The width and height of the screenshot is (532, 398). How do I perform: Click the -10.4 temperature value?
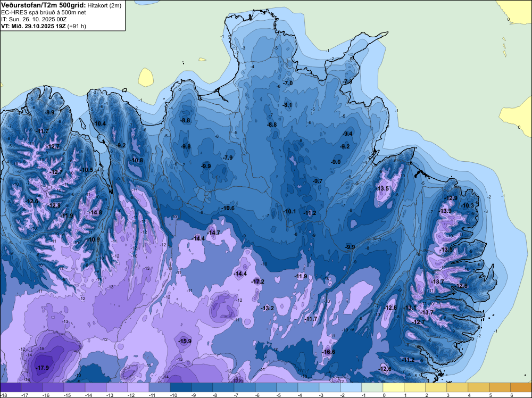tap(100, 123)
